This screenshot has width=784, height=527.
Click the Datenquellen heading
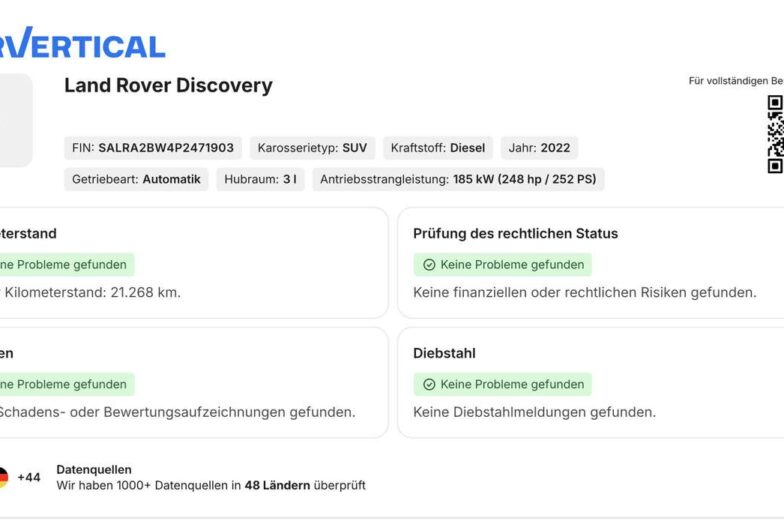click(94, 470)
